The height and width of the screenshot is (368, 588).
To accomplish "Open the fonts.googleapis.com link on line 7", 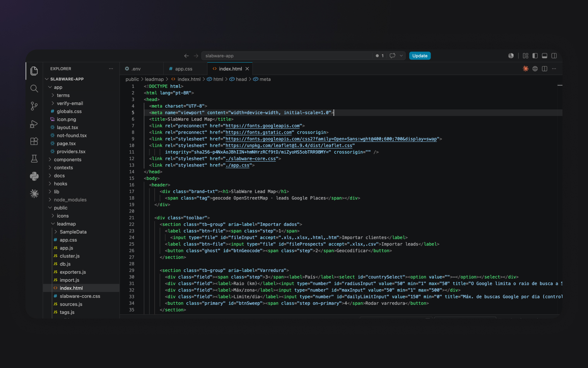I will click(263, 126).
